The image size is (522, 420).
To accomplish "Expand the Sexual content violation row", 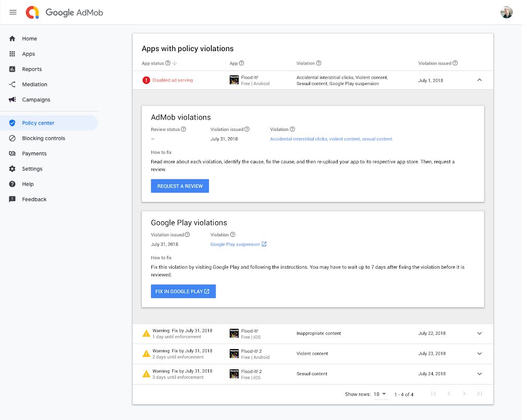I will point(480,374).
